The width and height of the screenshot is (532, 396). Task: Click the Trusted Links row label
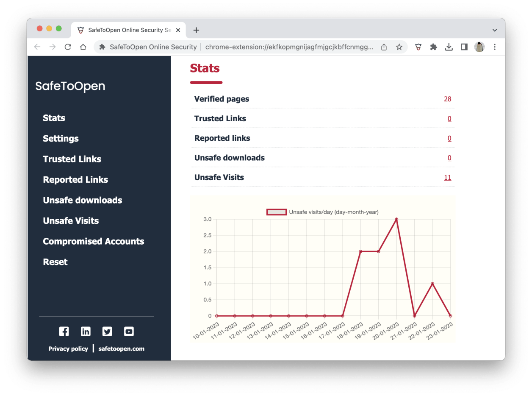pyautogui.click(x=220, y=119)
